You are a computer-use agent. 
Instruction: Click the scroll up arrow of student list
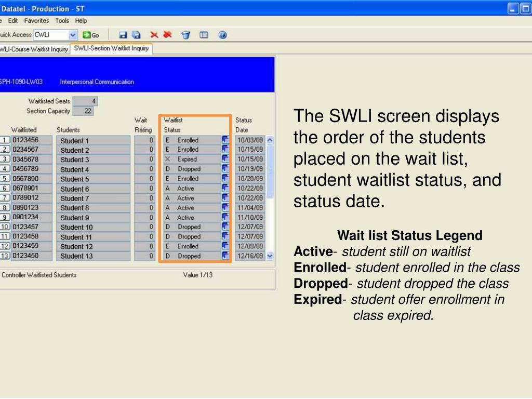pos(270,140)
